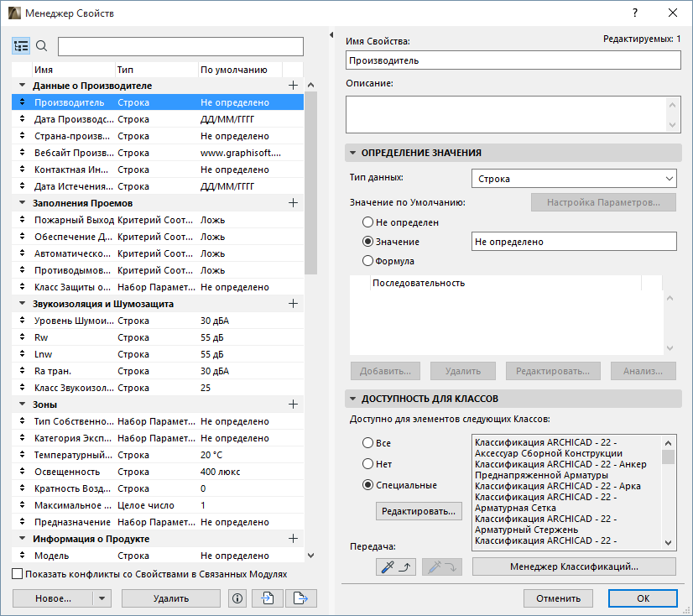
Task: Toggle the tree list view icon
Action: [21, 46]
